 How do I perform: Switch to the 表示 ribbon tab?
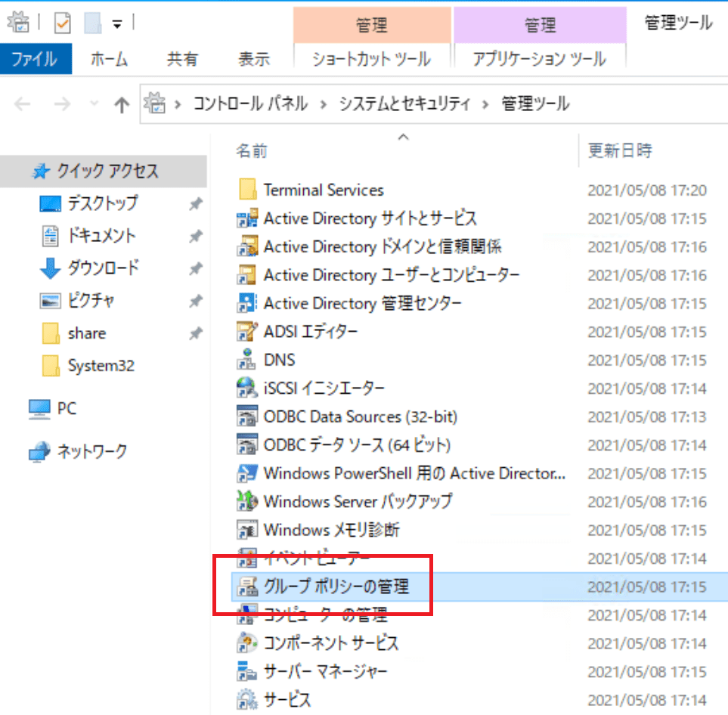254,59
